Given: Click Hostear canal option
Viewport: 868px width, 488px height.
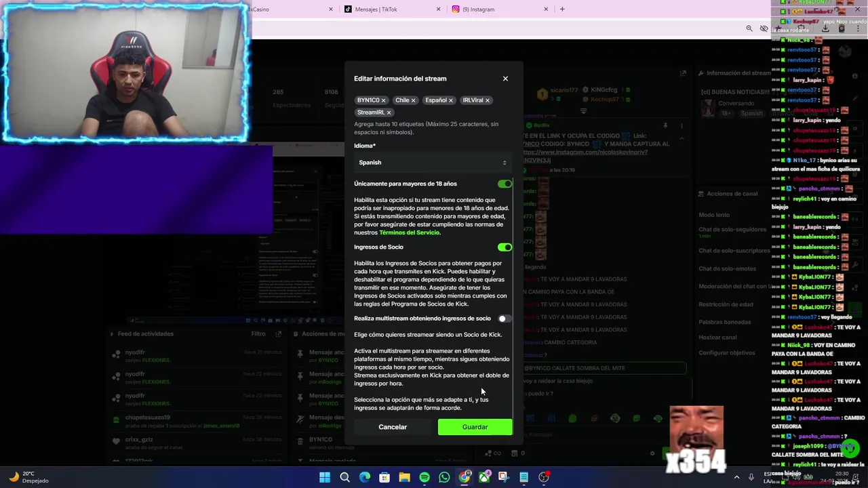Looking at the screenshot, I should pos(717,338).
